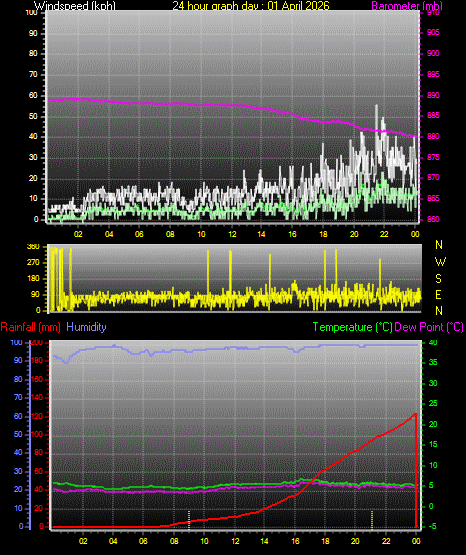Viewport: 466px width, 555px height.
Task: Click the green '15' temperature axis value
Action: pyautogui.click(x=433, y=445)
